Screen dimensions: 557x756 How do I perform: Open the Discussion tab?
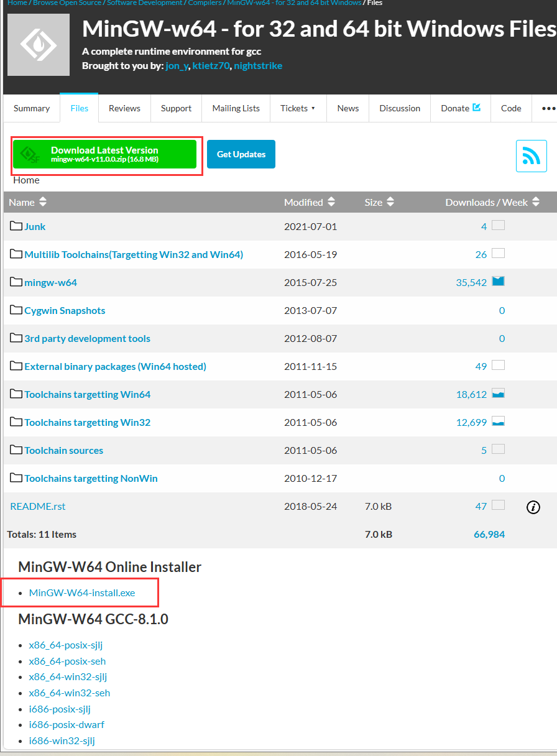click(400, 108)
